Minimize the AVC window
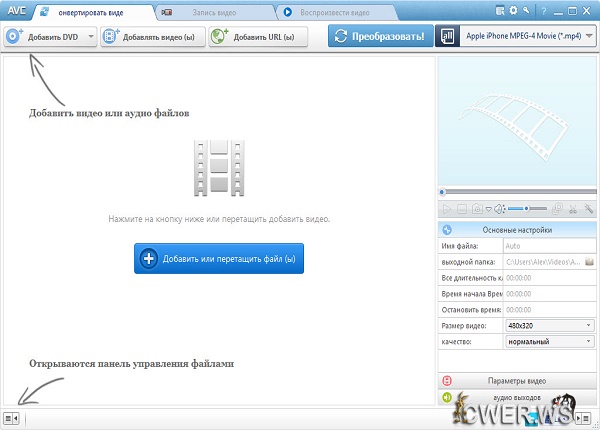The image size is (600, 430). [558, 12]
